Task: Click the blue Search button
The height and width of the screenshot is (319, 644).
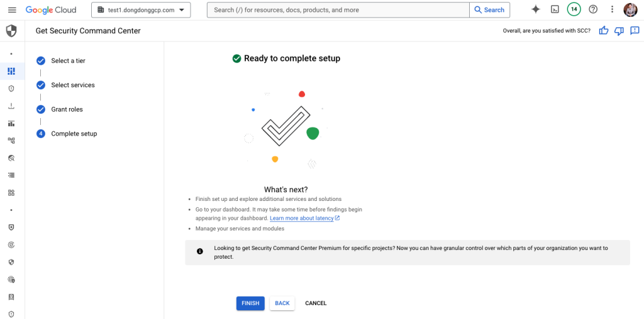Action: pos(489,10)
